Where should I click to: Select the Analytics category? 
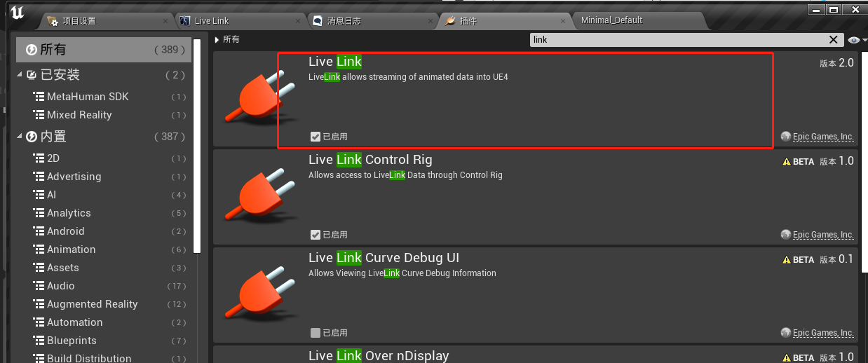point(105,213)
